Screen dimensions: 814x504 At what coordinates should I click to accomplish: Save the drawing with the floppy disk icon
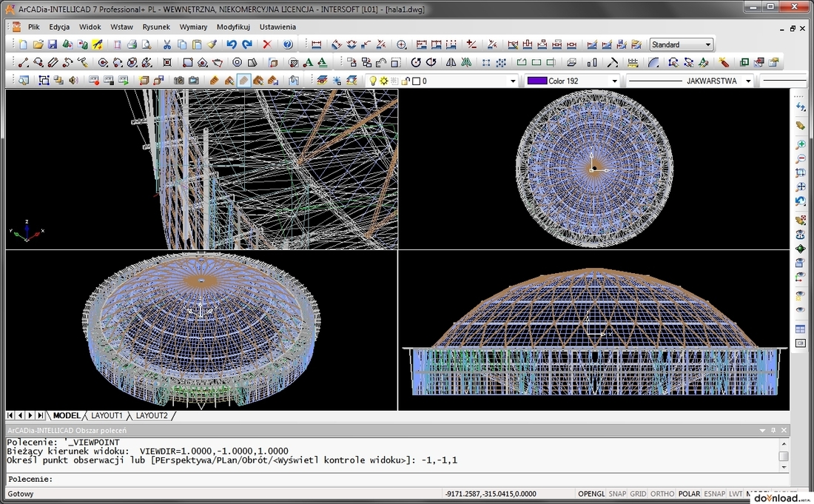point(53,44)
